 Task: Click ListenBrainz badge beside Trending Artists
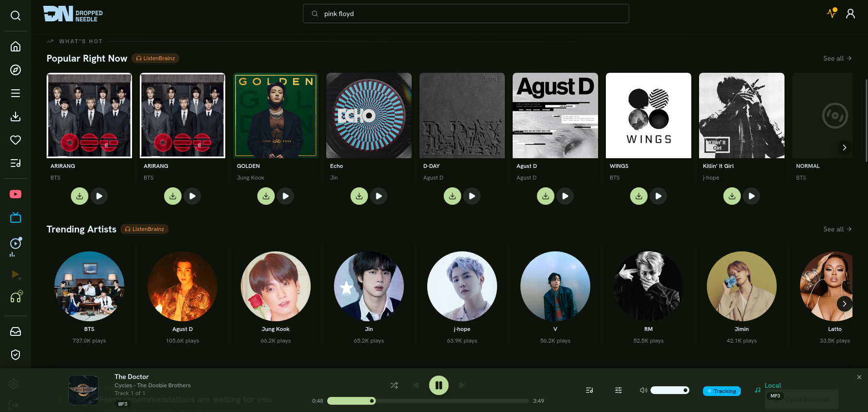[x=145, y=229]
